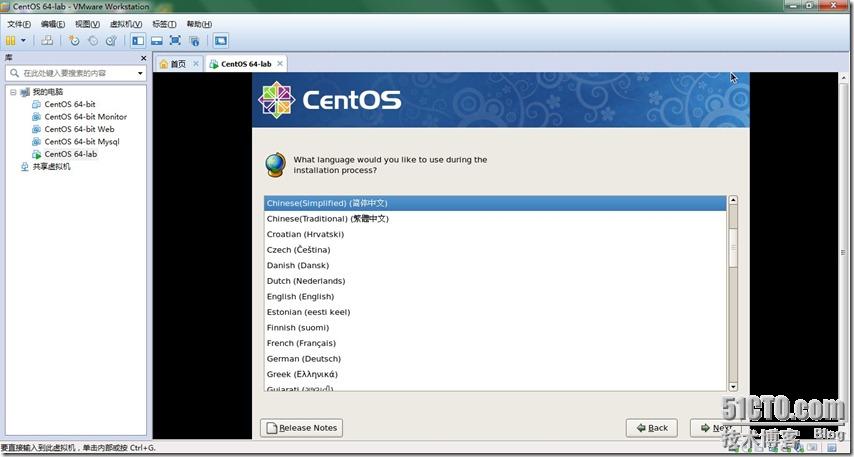Image resolution: width=854 pixels, height=457 pixels.
Task: Select 我的电脑 in the library tree
Action: coord(47,92)
